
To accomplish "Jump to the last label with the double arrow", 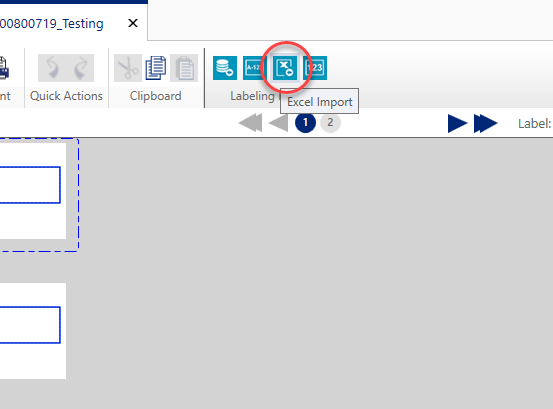I will (486, 123).
